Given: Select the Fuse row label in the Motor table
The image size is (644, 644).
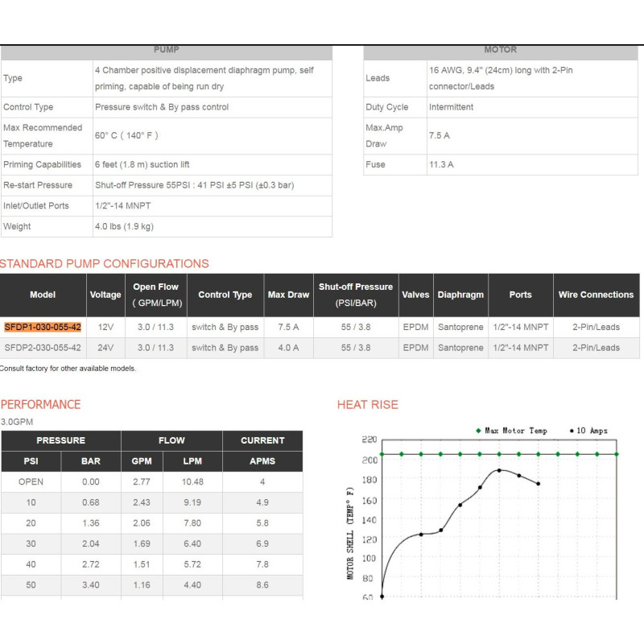Looking at the screenshot, I should point(375,164).
